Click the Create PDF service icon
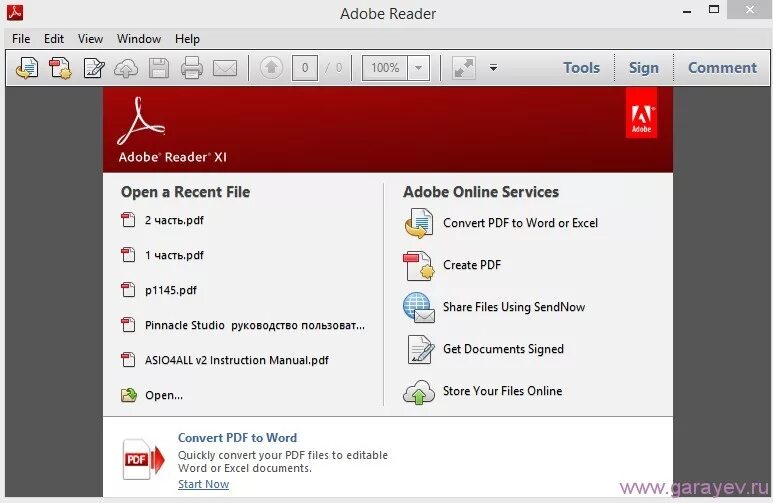This screenshot has height=503, width=773. pyautogui.click(x=419, y=265)
